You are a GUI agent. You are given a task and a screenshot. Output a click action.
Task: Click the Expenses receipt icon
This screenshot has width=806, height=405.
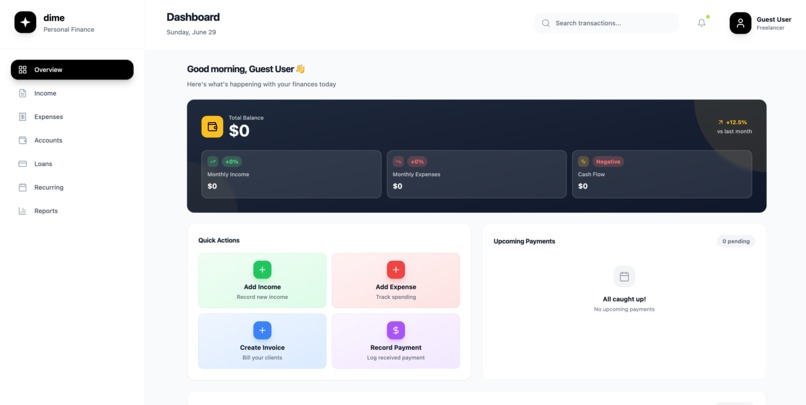23,117
